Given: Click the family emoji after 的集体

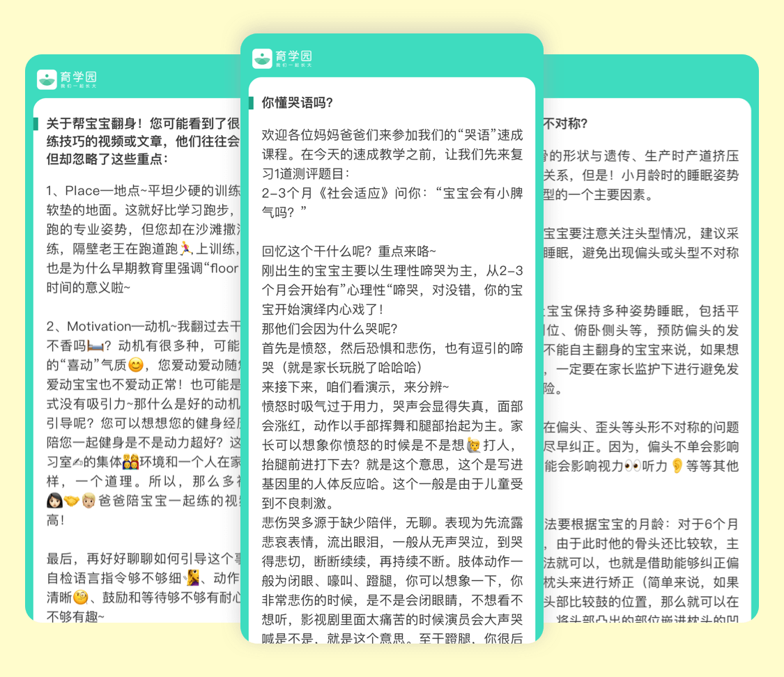Looking at the screenshot, I should tap(130, 461).
